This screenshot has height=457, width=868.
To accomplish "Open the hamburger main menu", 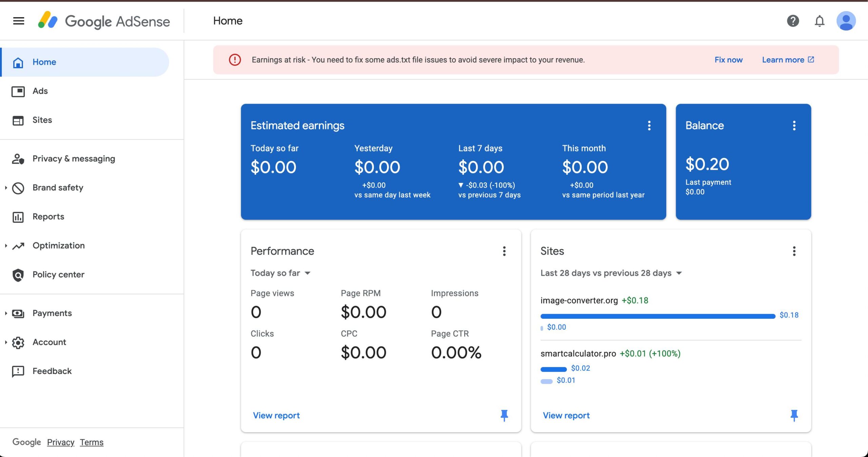I will [x=19, y=21].
